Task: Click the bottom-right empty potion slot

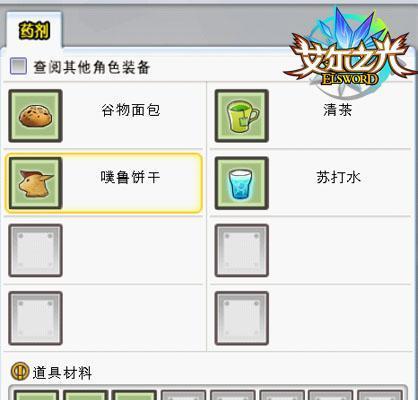Action: [x=242, y=318]
